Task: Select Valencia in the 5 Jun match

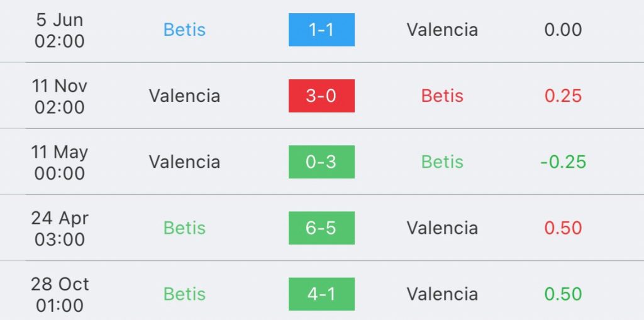Action: click(x=442, y=30)
